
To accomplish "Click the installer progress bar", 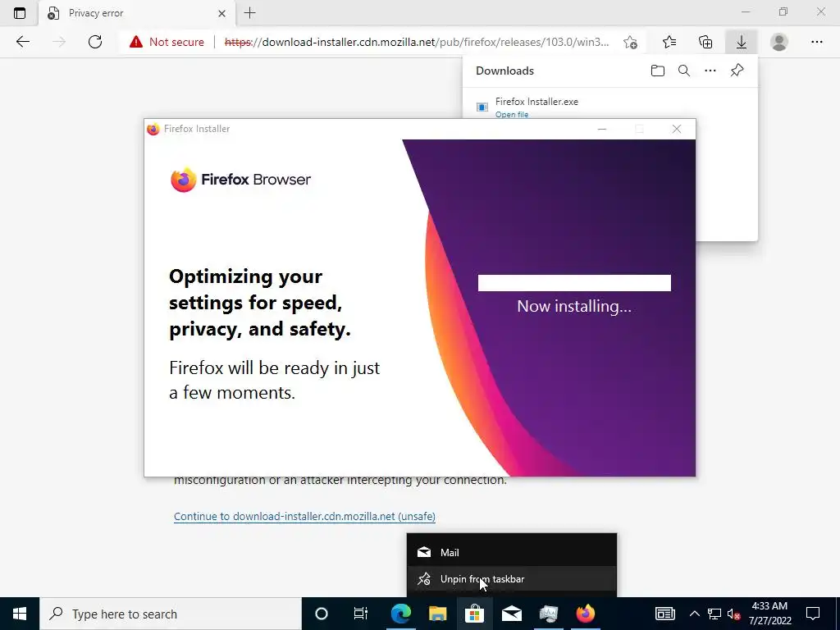I will (x=574, y=283).
